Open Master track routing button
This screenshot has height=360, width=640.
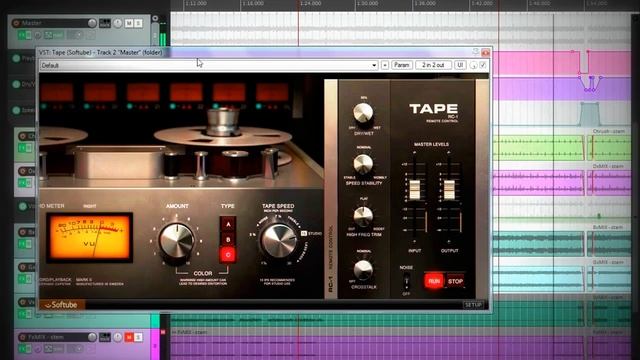[105, 23]
